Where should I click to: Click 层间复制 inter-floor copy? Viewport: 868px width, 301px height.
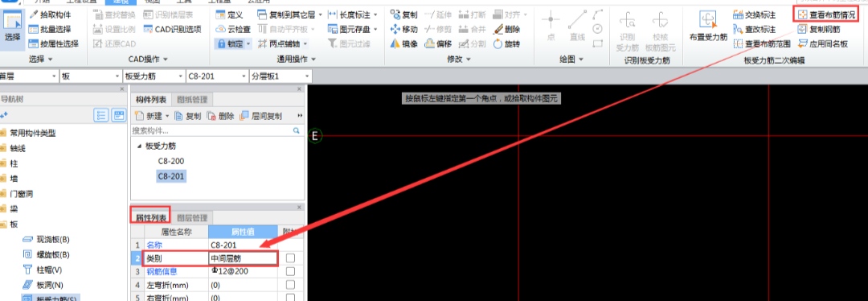261,116
